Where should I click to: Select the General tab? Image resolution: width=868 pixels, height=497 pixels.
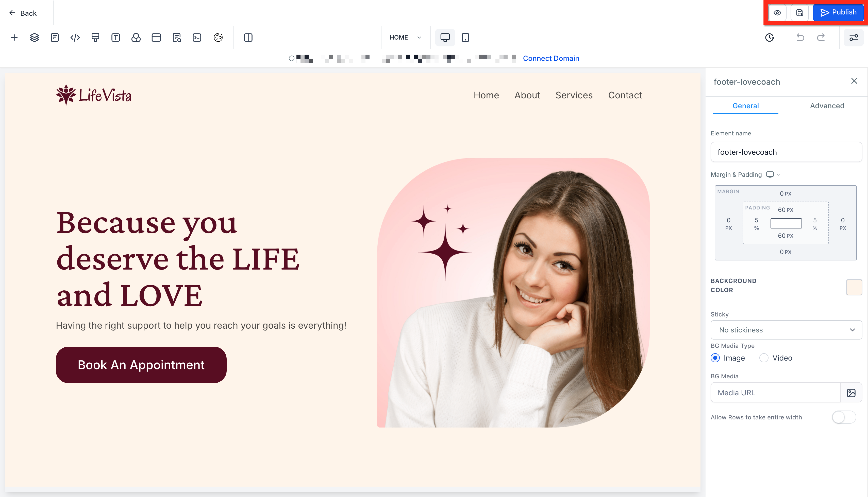[745, 105]
